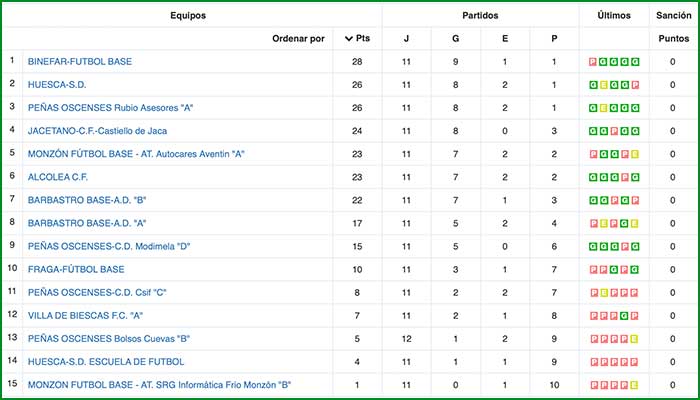Click the G wins column header
Screen dimensions: 700x400
[x=456, y=39]
